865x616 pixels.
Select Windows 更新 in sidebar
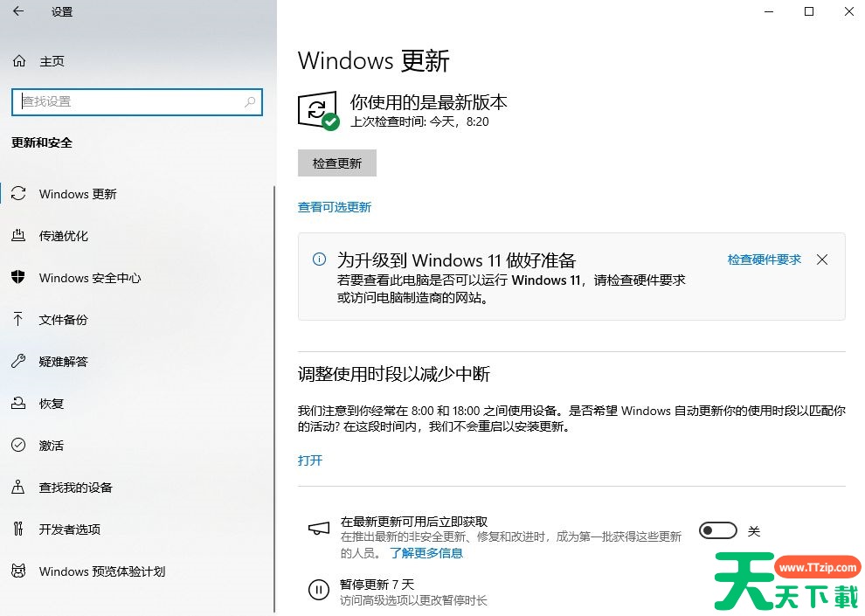click(78, 194)
